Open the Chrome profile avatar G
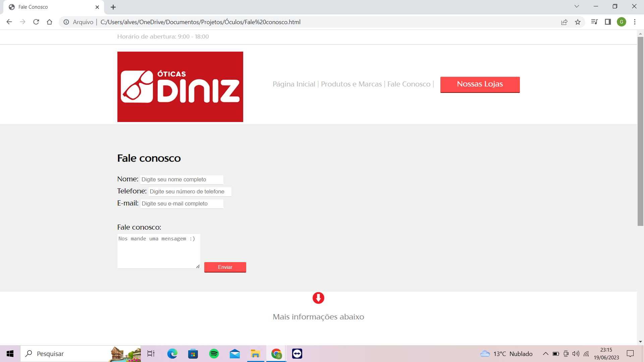 (622, 22)
